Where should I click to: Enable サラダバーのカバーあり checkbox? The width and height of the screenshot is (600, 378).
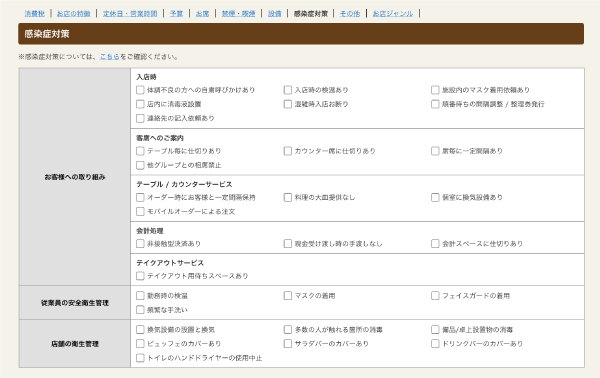coord(288,344)
